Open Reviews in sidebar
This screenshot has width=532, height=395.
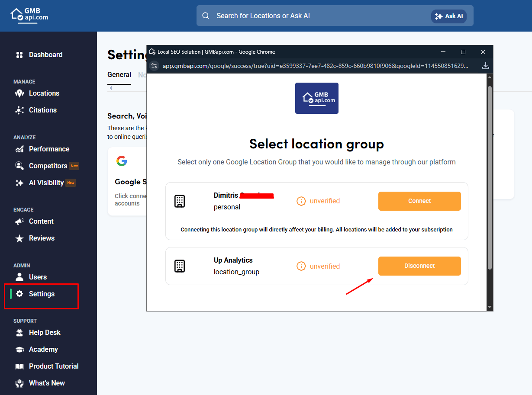click(42, 238)
